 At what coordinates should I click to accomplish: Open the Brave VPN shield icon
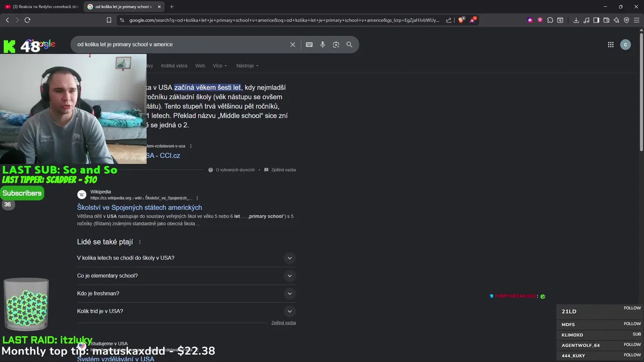[x=626, y=20]
